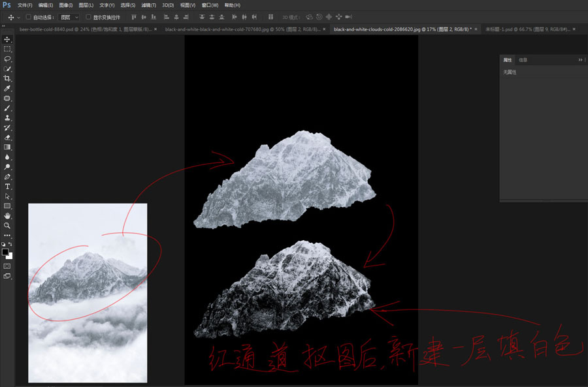Activate the Crop tool
The width and height of the screenshot is (588, 387).
7,77
